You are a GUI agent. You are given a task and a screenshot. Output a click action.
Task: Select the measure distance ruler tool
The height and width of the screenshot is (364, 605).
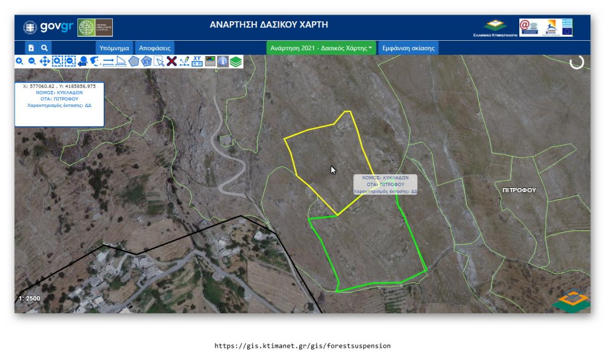pos(108,61)
